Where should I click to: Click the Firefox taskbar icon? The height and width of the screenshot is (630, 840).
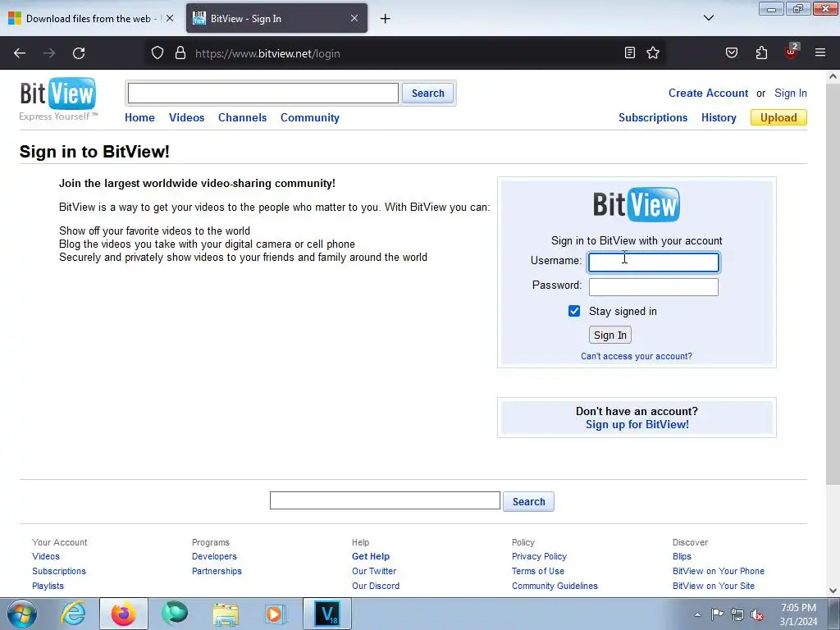point(124,614)
